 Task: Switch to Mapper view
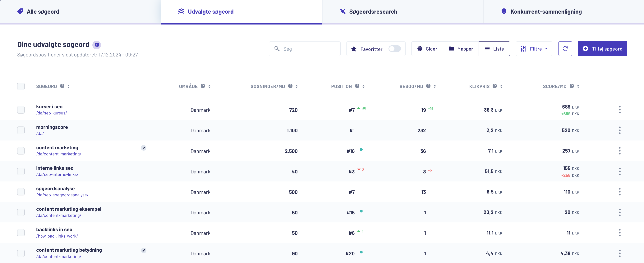461,49
